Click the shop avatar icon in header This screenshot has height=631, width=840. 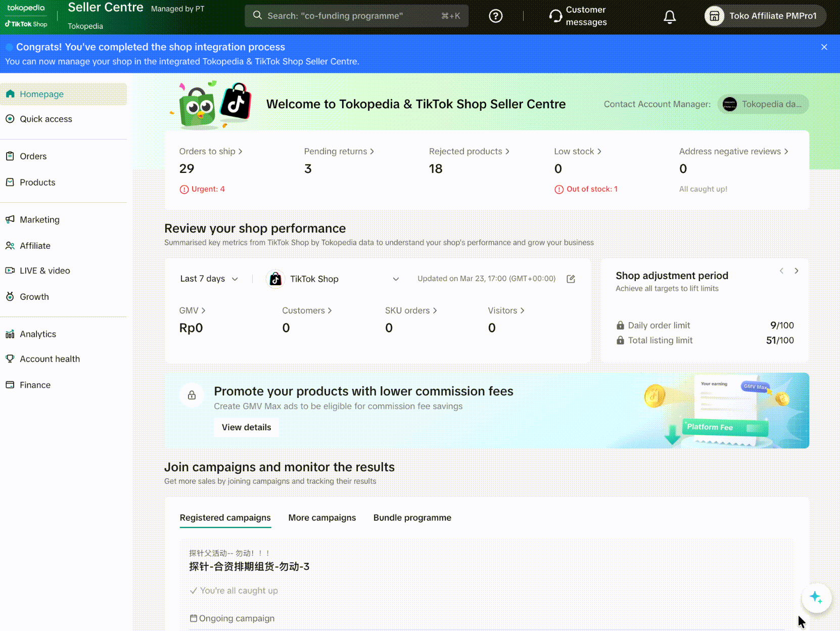pos(714,16)
